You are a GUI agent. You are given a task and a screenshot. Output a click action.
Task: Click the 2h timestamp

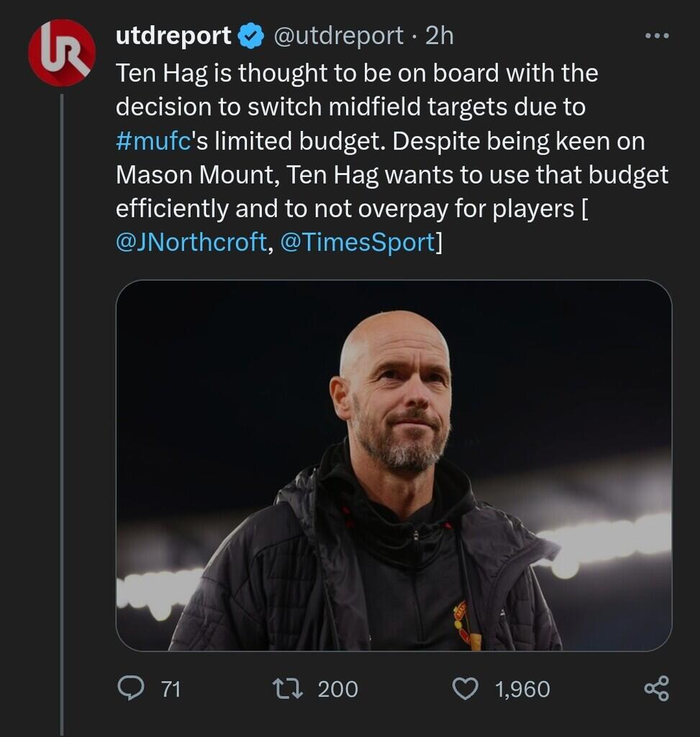(440, 36)
